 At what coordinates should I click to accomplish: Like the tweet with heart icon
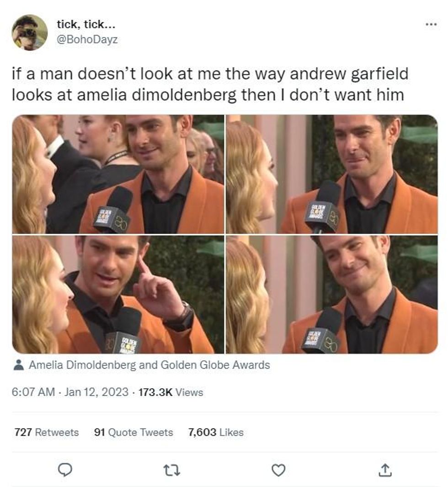(278, 470)
